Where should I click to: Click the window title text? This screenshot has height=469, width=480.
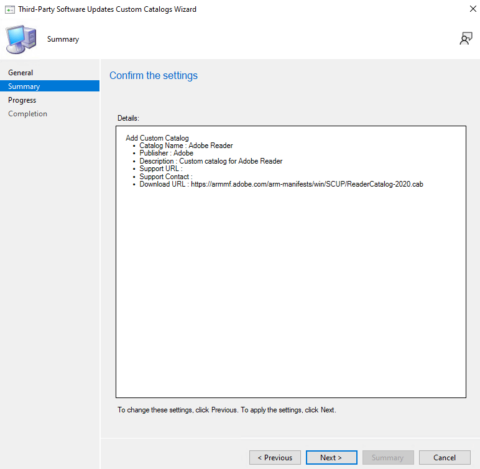107,9
